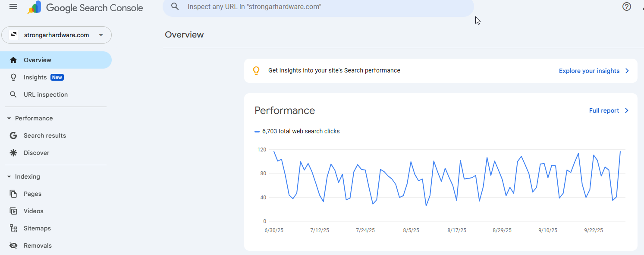Click the lightbulb icon in insights banner
Viewport: 644px width, 255px height.
pos(256,71)
